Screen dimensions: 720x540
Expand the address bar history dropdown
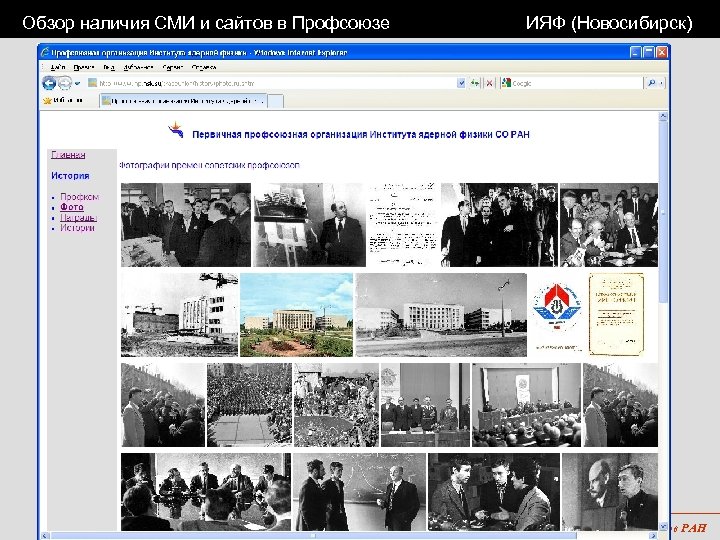[x=461, y=83]
